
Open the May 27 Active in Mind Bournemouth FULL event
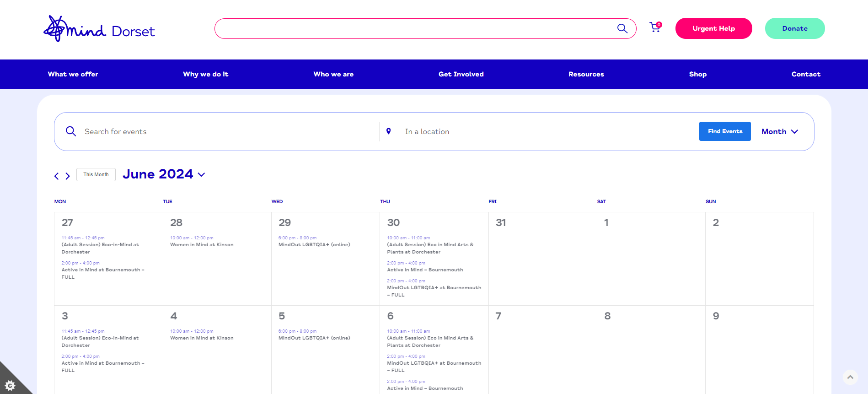(x=103, y=273)
